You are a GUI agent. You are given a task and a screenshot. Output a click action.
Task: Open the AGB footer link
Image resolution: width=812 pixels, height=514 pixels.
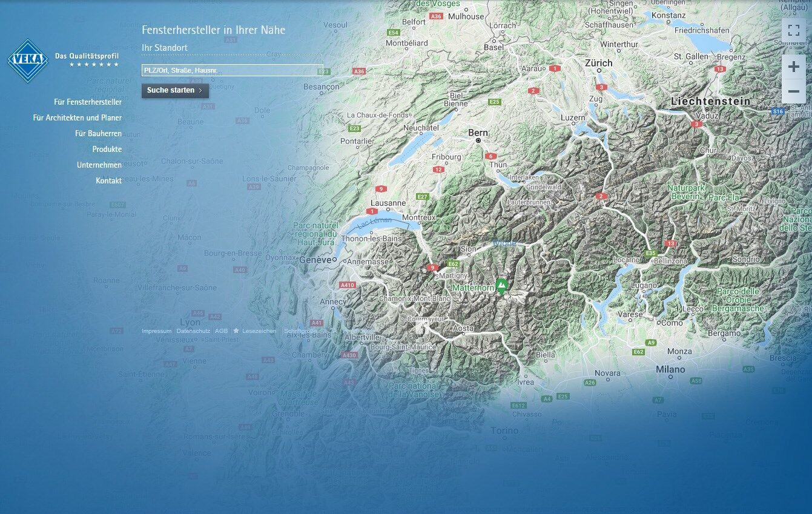[x=221, y=331]
